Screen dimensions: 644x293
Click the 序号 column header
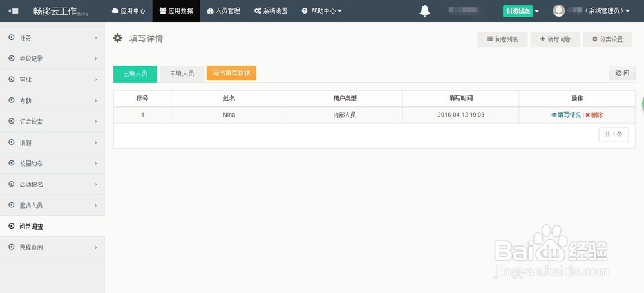coord(142,99)
